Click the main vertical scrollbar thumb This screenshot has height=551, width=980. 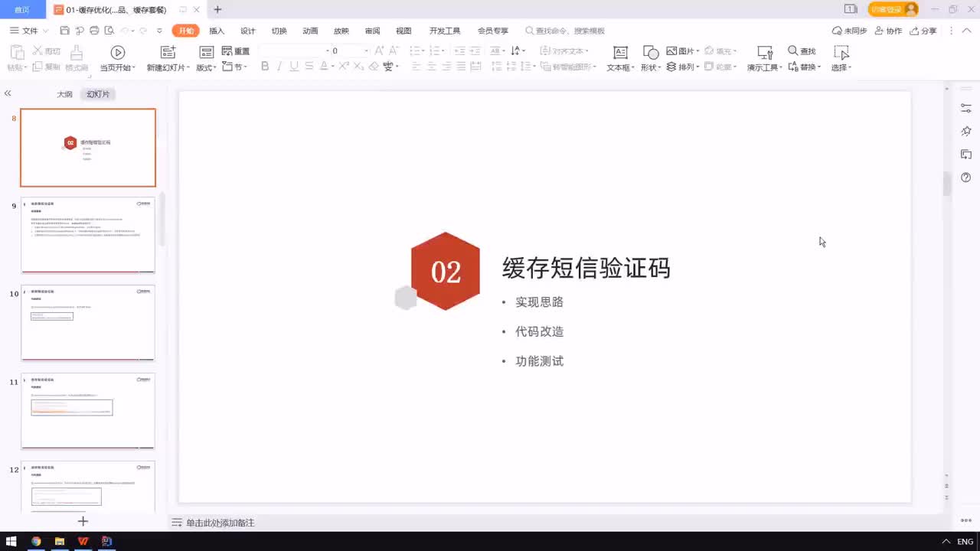click(947, 184)
